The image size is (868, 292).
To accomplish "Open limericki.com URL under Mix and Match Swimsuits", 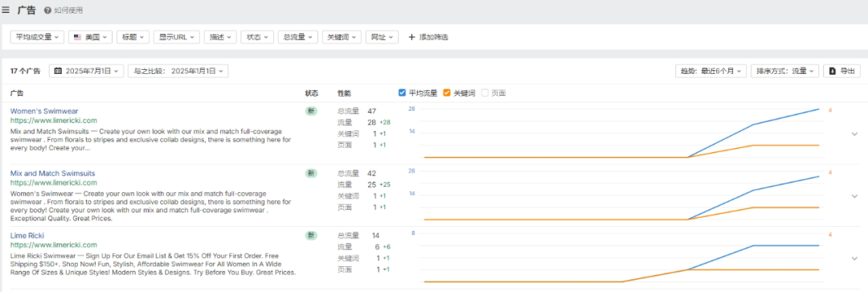I will (54, 183).
